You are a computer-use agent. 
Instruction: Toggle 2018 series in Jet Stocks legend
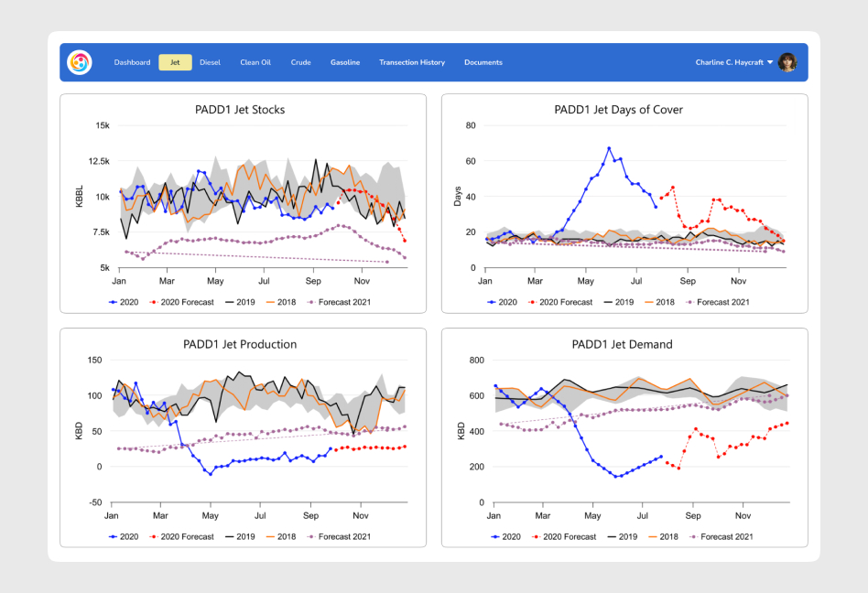(x=281, y=302)
